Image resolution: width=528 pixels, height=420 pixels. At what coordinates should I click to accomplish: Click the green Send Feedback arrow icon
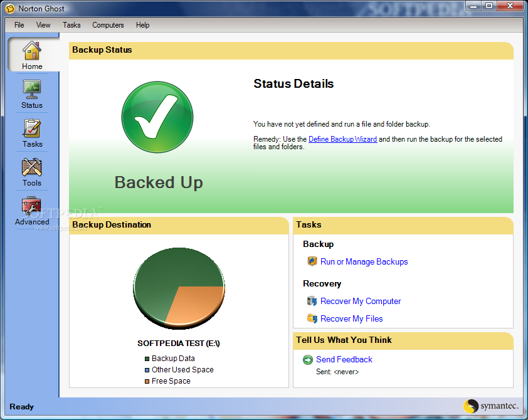[x=308, y=360]
